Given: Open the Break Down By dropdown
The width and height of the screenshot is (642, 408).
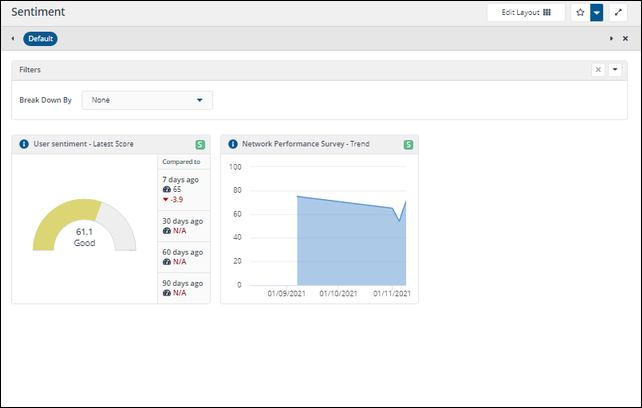Looking at the screenshot, I should click(147, 100).
